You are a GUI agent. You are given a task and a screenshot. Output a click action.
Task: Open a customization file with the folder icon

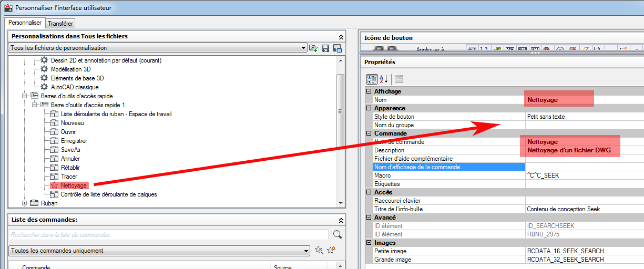(314, 48)
